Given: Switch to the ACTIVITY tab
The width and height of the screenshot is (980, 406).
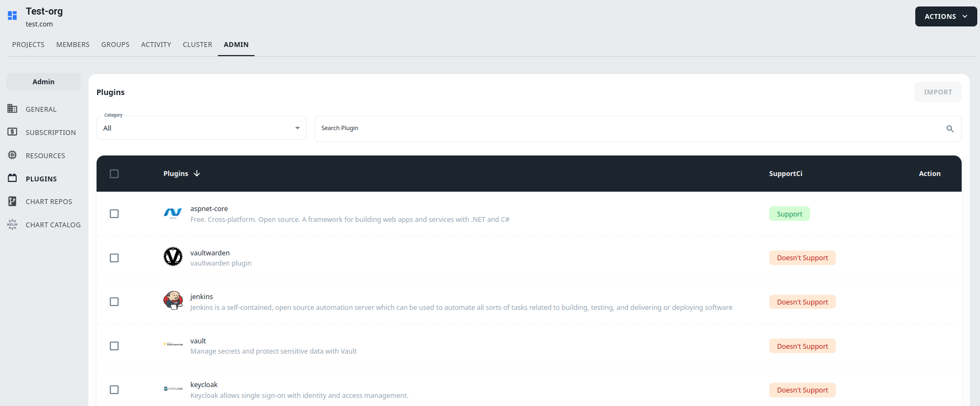Looking at the screenshot, I should (156, 44).
